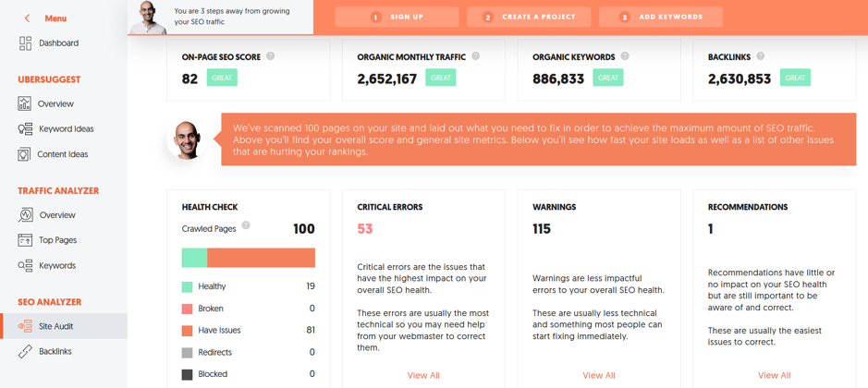Image resolution: width=868 pixels, height=388 pixels.
Task: Click GREAT badge next to score 82
Action: click(222, 78)
